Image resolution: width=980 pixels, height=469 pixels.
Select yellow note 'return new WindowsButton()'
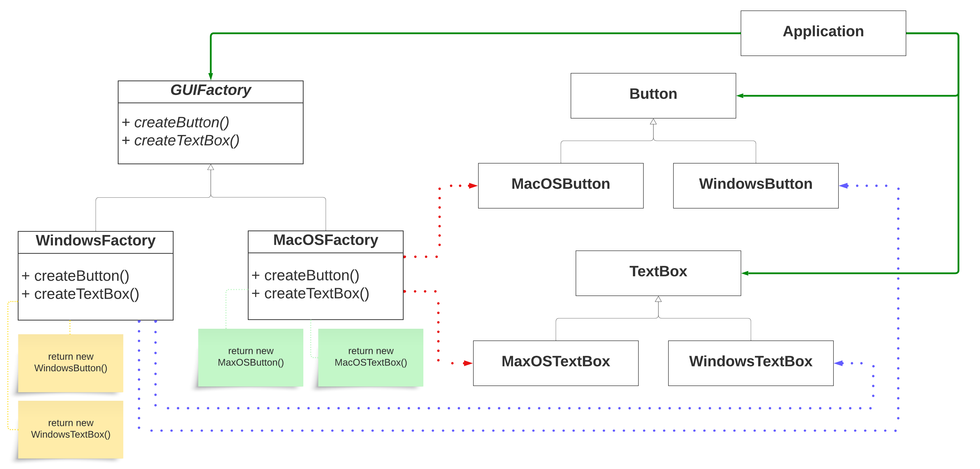71,362
